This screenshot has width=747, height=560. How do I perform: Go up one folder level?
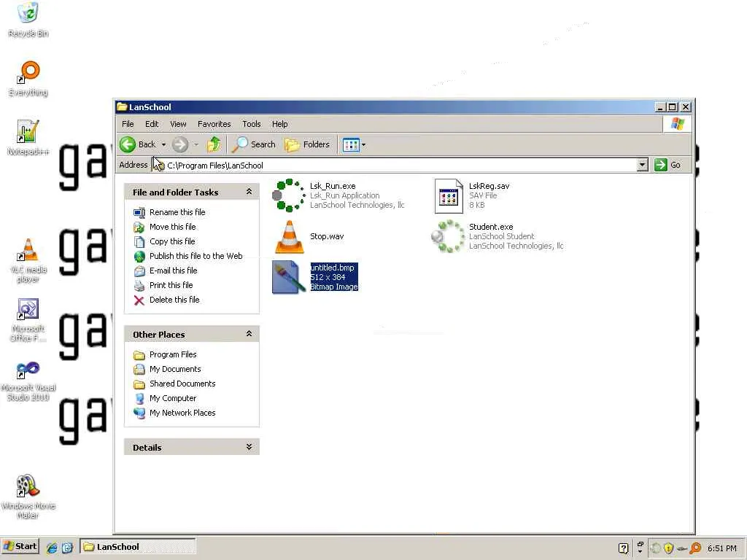pyautogui.click(x=214, y=144)
